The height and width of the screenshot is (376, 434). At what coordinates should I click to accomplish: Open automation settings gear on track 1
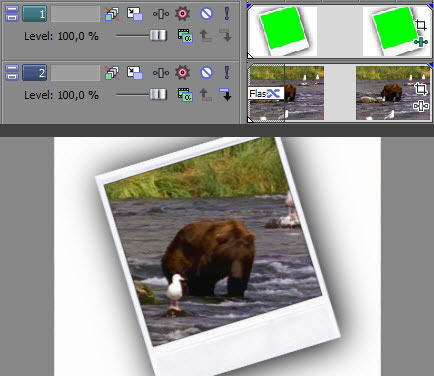182,14
